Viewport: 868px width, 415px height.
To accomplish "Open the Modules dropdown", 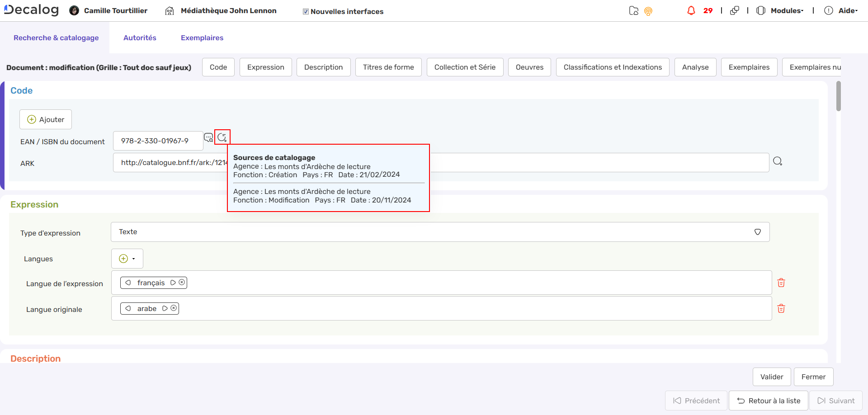I will (787, 10).
